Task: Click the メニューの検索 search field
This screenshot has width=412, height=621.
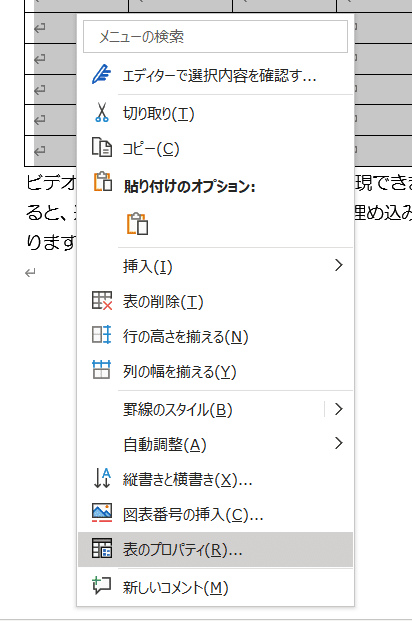Action: point(215,36)
